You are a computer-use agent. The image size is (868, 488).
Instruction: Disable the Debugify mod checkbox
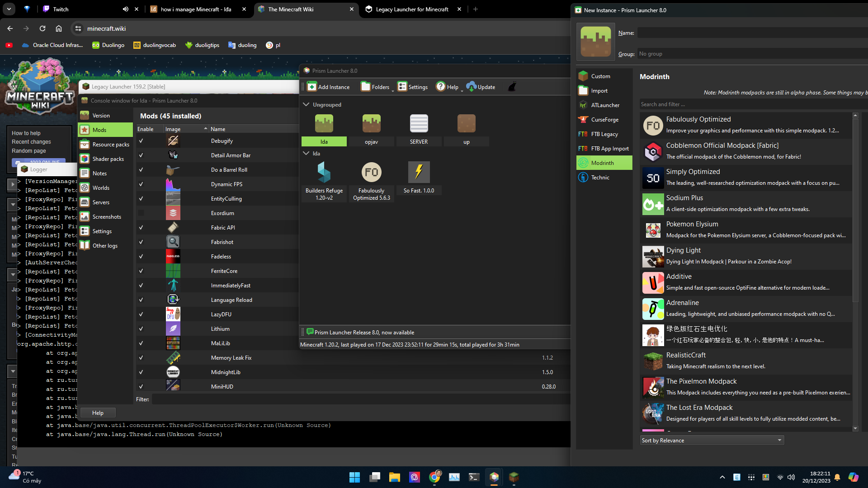click(x=141, y=141)
